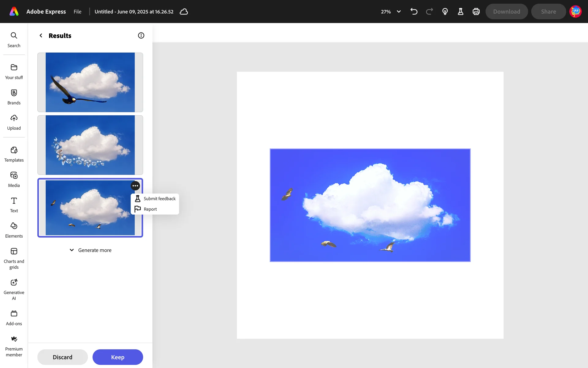Open the File menu
Viewport: 588px width, 368px height.
[x=77, y=12]
